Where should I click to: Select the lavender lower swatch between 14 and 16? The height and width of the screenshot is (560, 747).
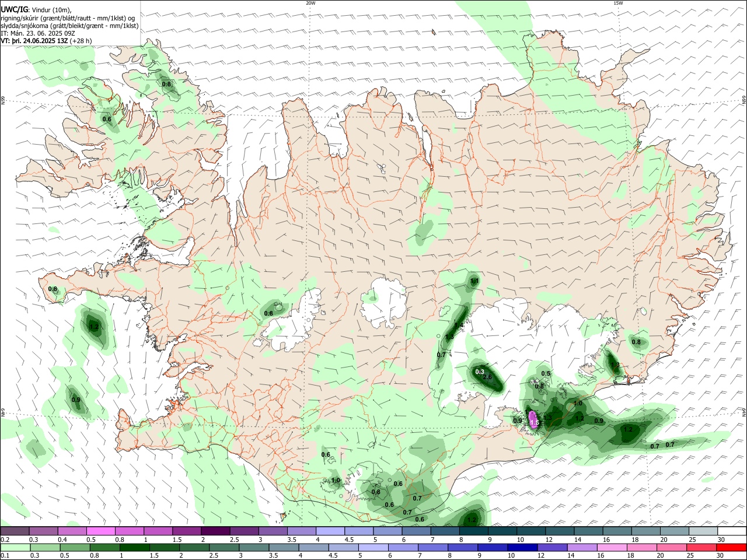[582, 547]
